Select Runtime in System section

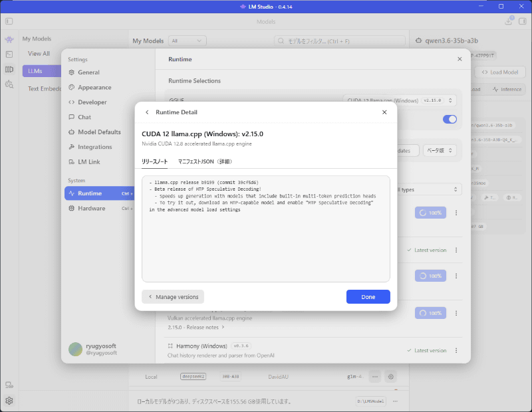pyautogui.click(x=100, y=193)
